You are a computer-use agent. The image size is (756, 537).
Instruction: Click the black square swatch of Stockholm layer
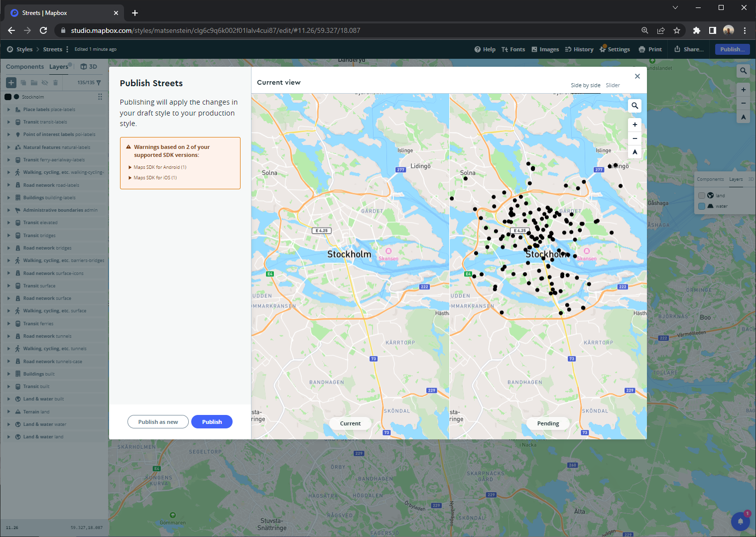coord(8,97)
